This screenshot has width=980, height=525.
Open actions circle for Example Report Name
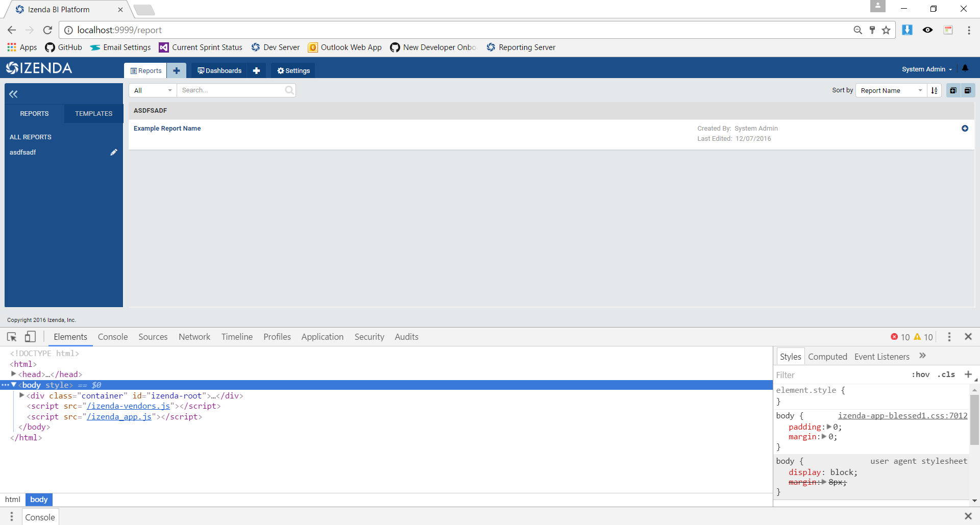(965, 129)
